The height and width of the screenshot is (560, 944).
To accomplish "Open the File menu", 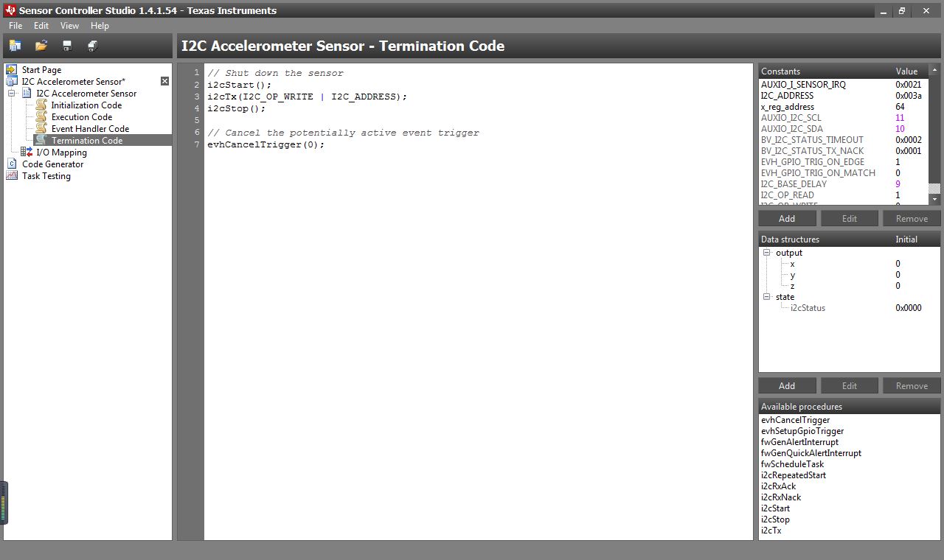I will [15, 26].
